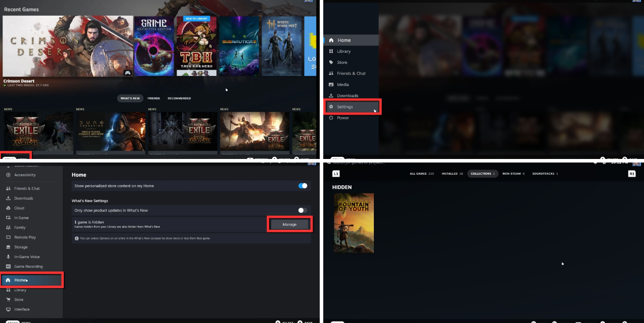Open Library grid icon in the Steam menu overlay

pyautogui.click(x=331, y=51)
